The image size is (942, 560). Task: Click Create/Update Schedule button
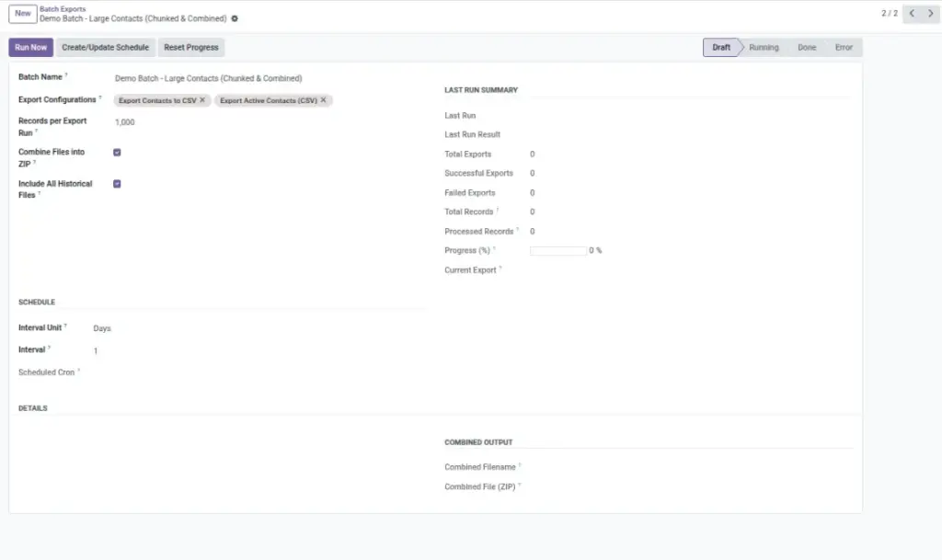pyautogui.click(x=105, y=48)
